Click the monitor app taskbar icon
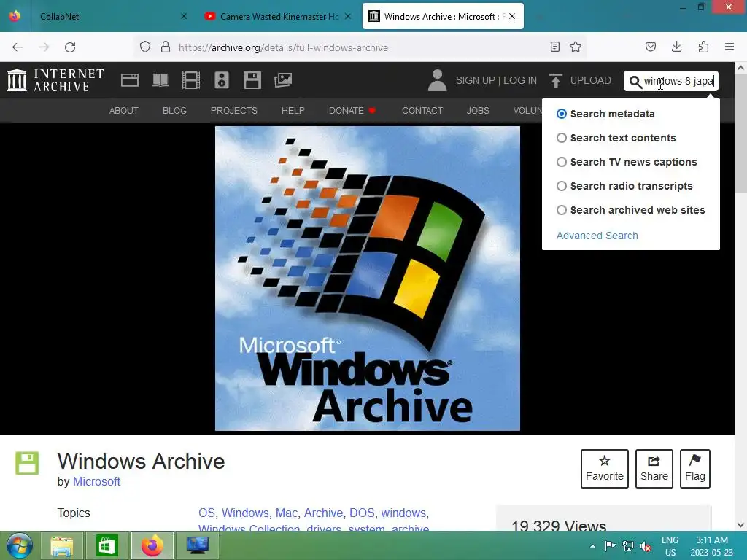 197,545
